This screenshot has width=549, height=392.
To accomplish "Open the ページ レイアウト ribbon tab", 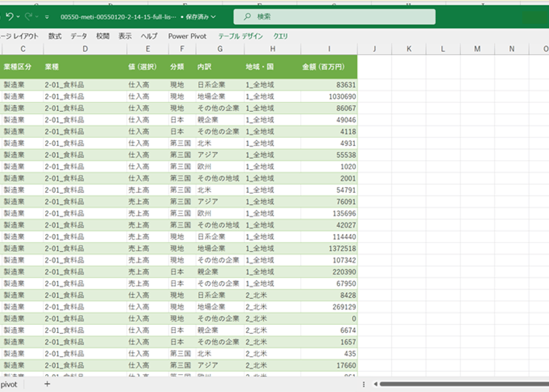I will pos(18,36).
